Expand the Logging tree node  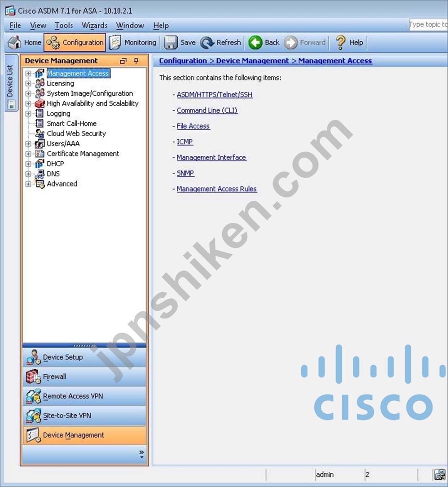pyautogui.click(x=28, y=114)
